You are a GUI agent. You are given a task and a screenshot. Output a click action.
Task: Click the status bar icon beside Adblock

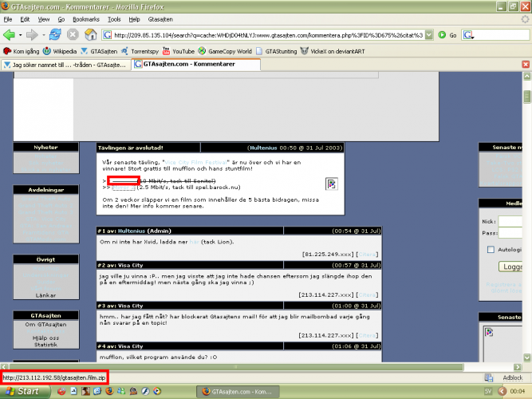pos(489,377)
